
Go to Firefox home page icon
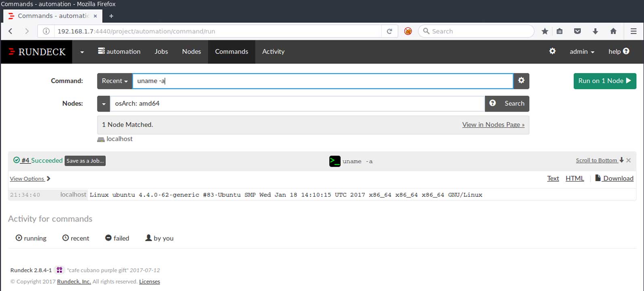click(613, 31)
